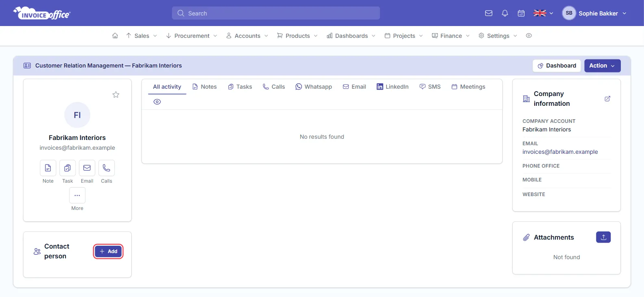The height and width of the screenshot is (297, 644).
Task: Expand the Products menu
Action: [x=297, y=35]
